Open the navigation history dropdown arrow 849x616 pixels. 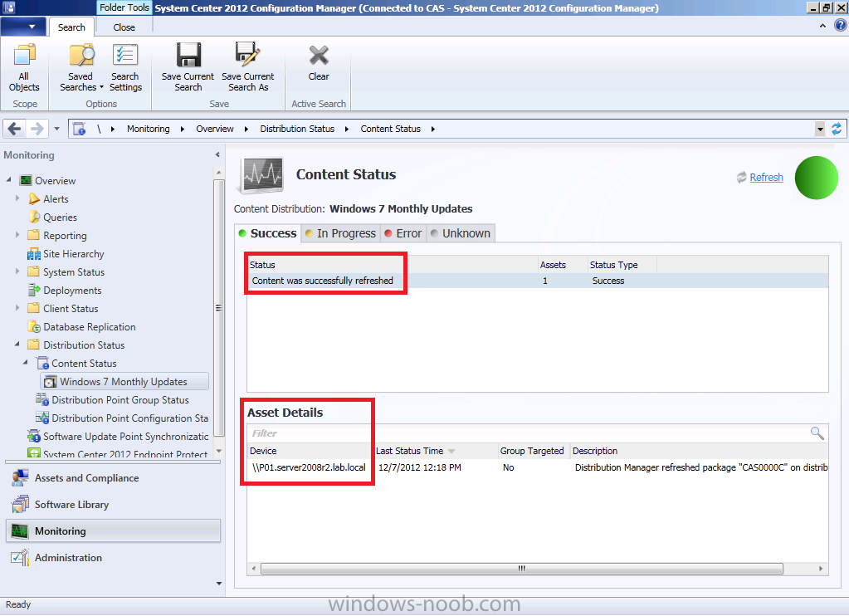57,129
